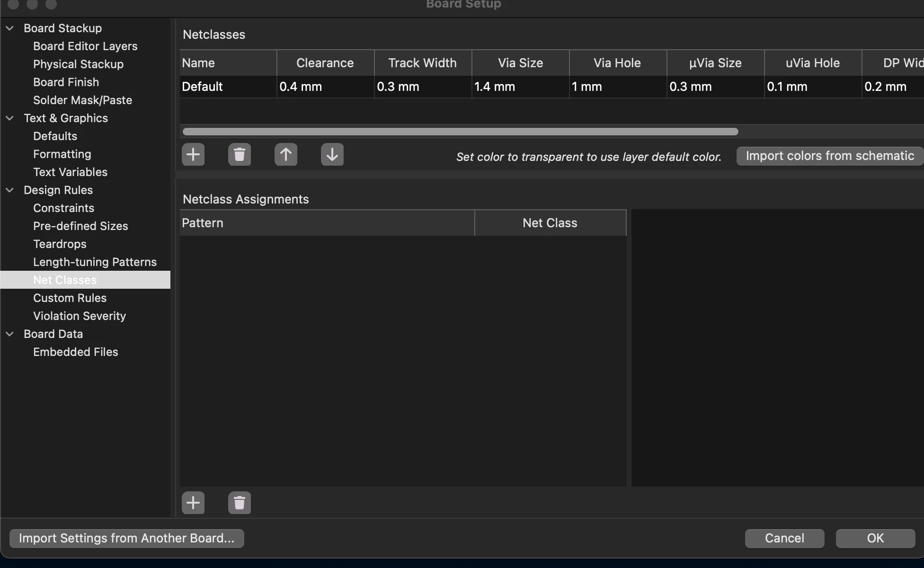Collapse the Design Rules section

coord(9,190)
